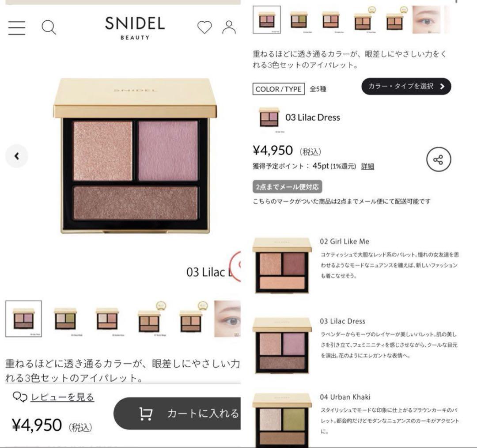The height and width of the screenshot is (448, 477).
Task: Open the account profile icon
Action: click(x=229, y=27)
